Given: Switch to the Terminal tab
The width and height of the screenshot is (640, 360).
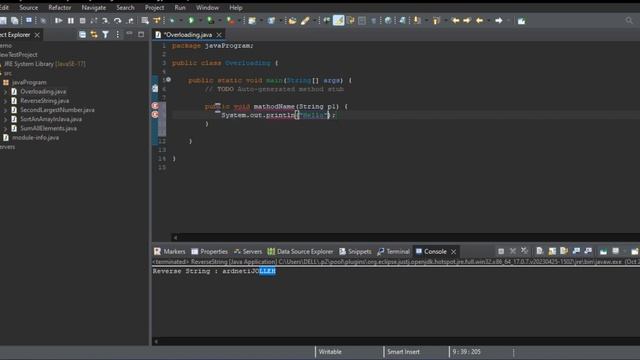Looking at the screenshot, I should coord(393,251).
